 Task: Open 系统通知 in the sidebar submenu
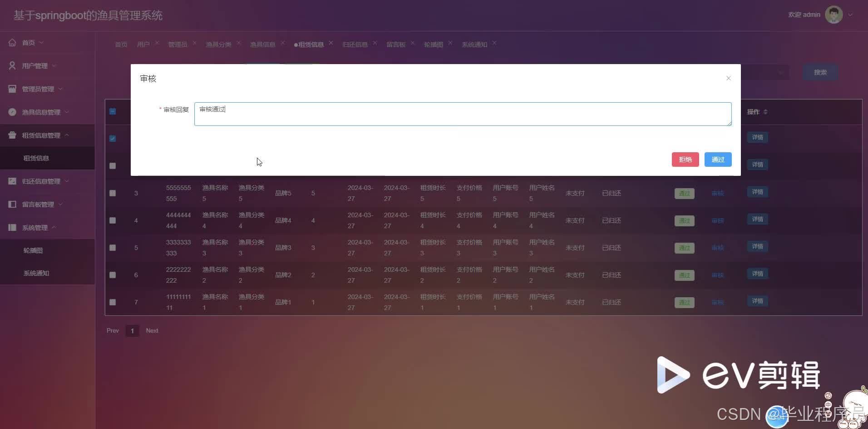click(36, 273)
